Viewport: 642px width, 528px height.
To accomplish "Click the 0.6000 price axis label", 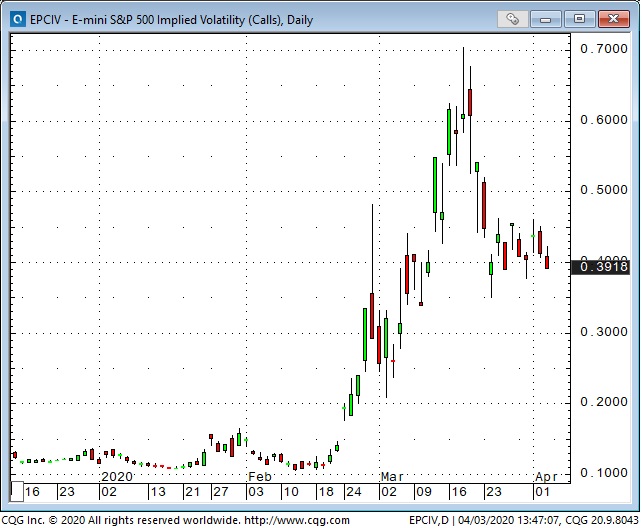I will 604,120.
